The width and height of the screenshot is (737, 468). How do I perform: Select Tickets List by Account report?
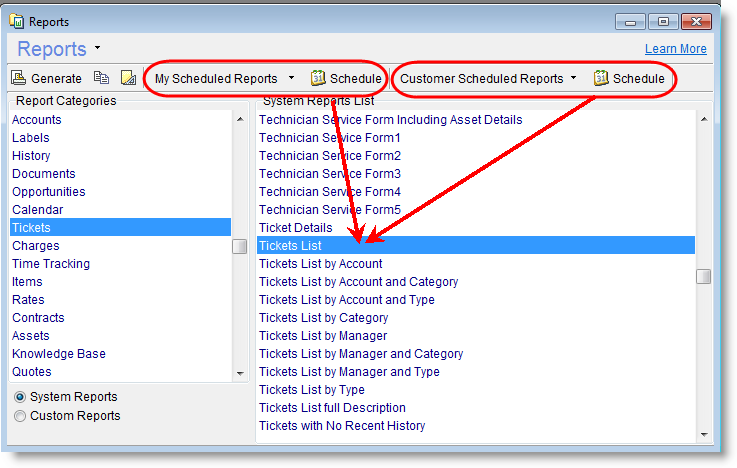pos(320,264)
